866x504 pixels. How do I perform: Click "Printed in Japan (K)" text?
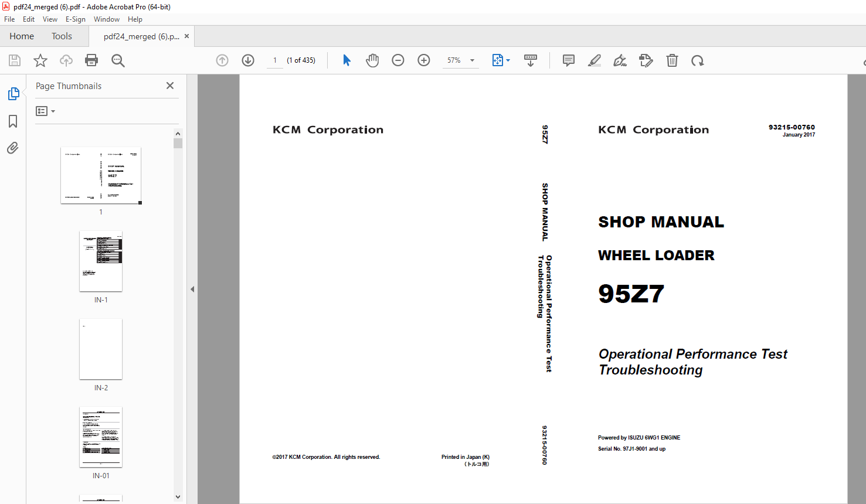coord(466,457)
